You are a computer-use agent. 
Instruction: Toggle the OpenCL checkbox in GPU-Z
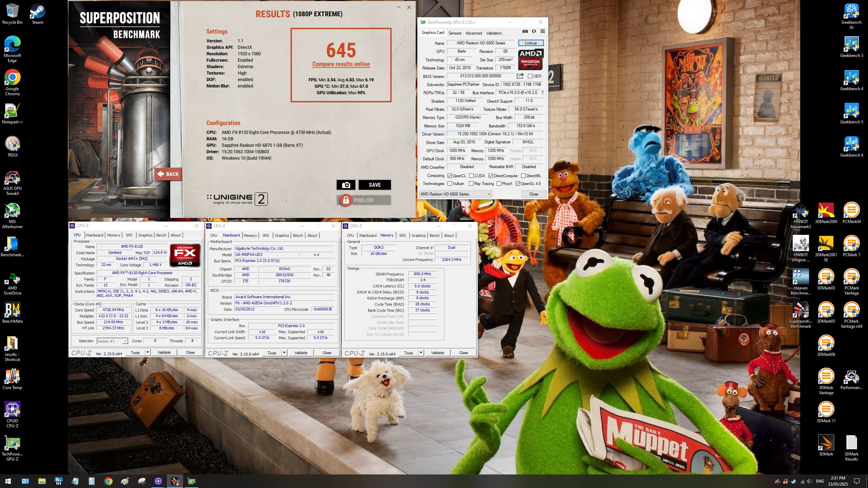pyautogui.click(x=450, y=176)
